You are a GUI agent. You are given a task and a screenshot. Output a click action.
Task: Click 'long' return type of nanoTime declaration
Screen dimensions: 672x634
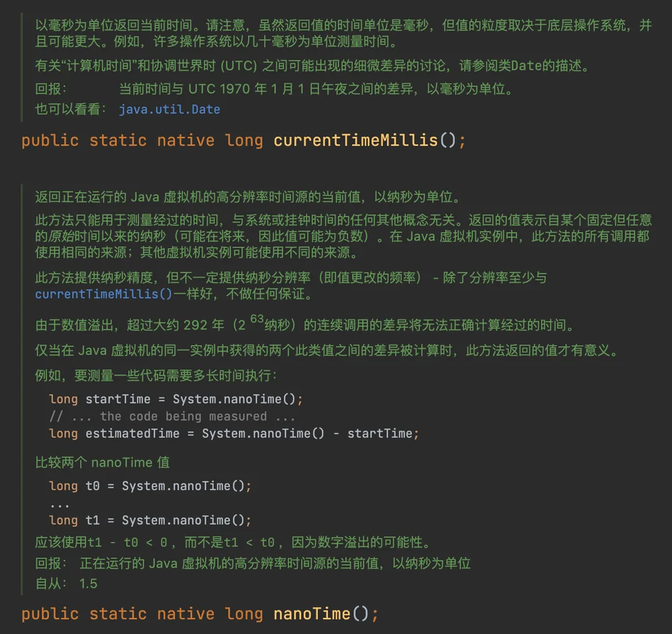243,615
